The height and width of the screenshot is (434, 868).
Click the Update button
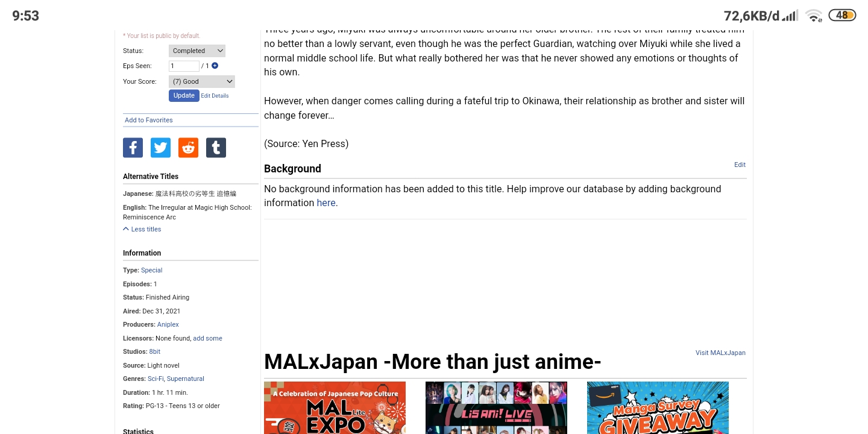(x=184, y=95)
